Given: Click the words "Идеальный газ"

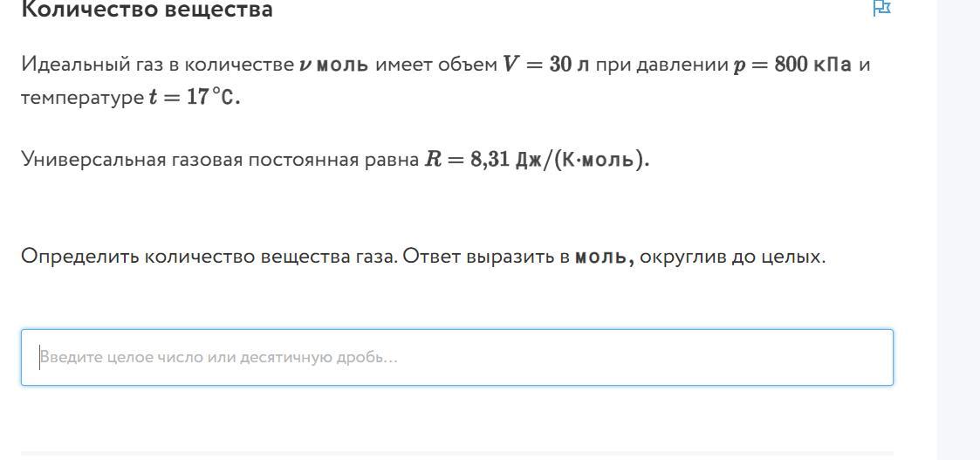Looking at the screenshot, I should [83, 65].
